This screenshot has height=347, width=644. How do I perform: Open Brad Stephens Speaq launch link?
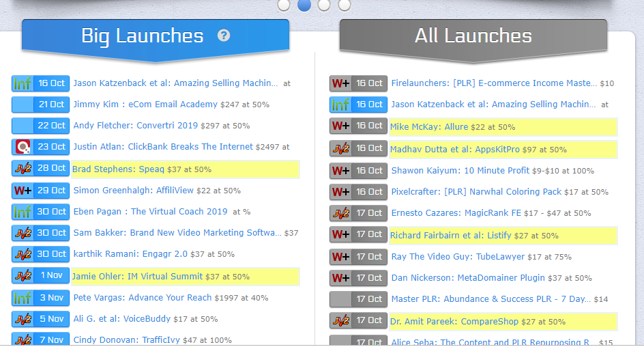(118, 169)
